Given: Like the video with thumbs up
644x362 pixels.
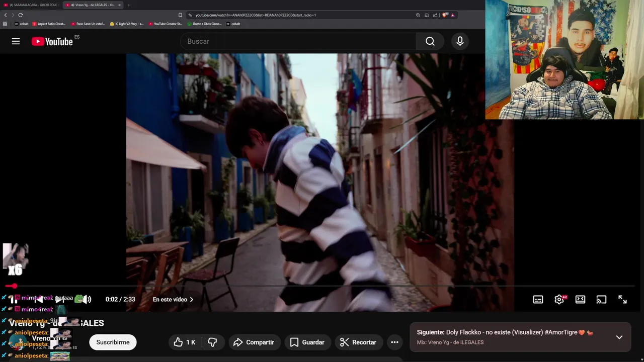Looking at the screenshot, I should [x=184, y=342].
